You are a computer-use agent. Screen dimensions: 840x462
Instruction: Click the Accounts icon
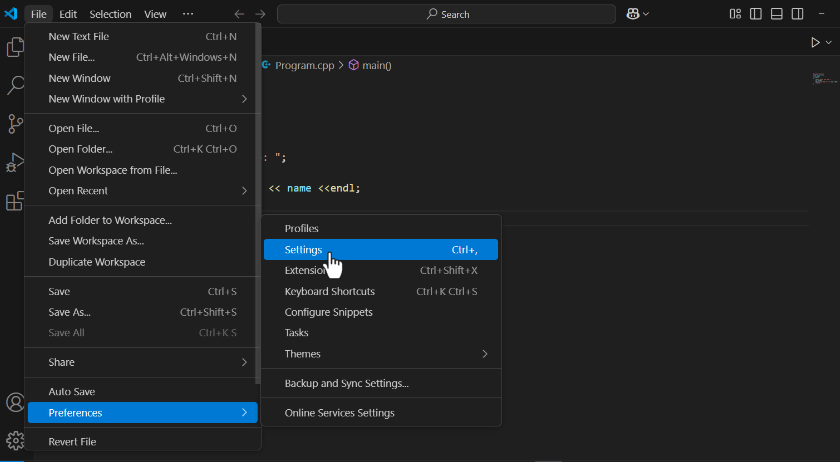tap(15, 402)
